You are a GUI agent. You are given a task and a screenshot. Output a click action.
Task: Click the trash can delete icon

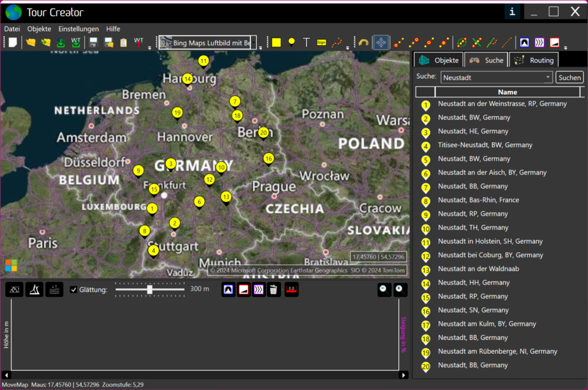coord(274,289)
